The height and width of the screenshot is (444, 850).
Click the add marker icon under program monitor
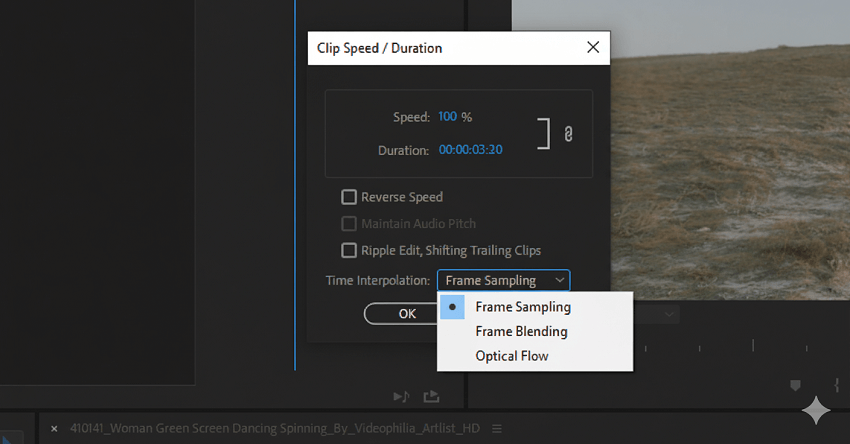click(795, 385)
